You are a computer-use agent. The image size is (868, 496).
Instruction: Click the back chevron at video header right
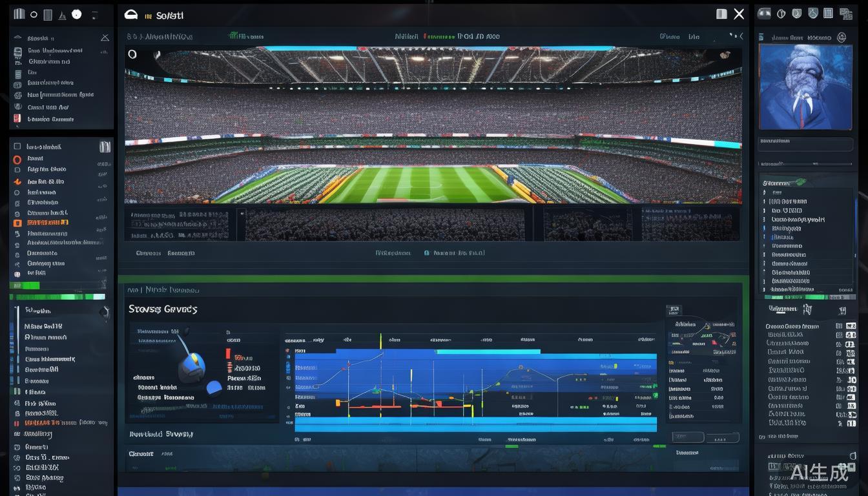740,37
